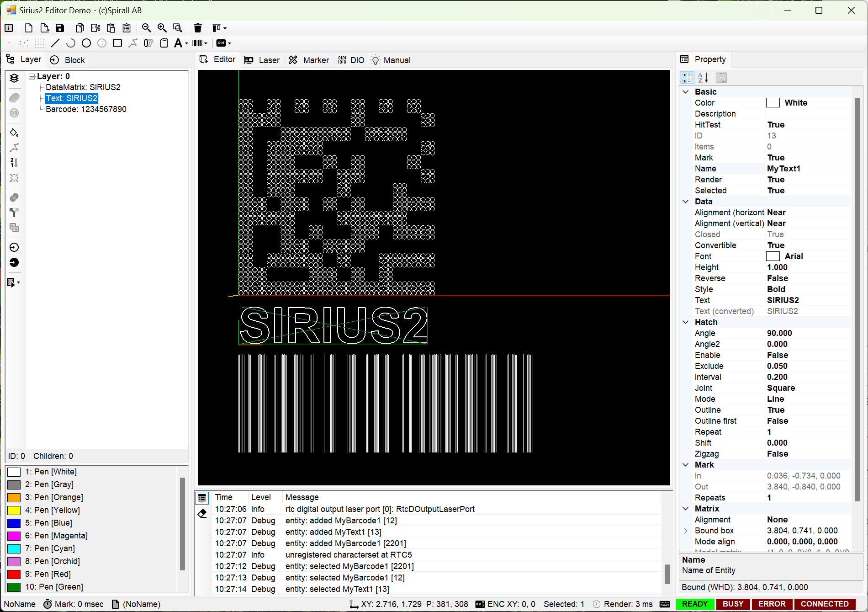Viewport: 868px width, 612px height.
Task: Click the Paste array clipboard-list icon
Action: [x=127, y=28]
